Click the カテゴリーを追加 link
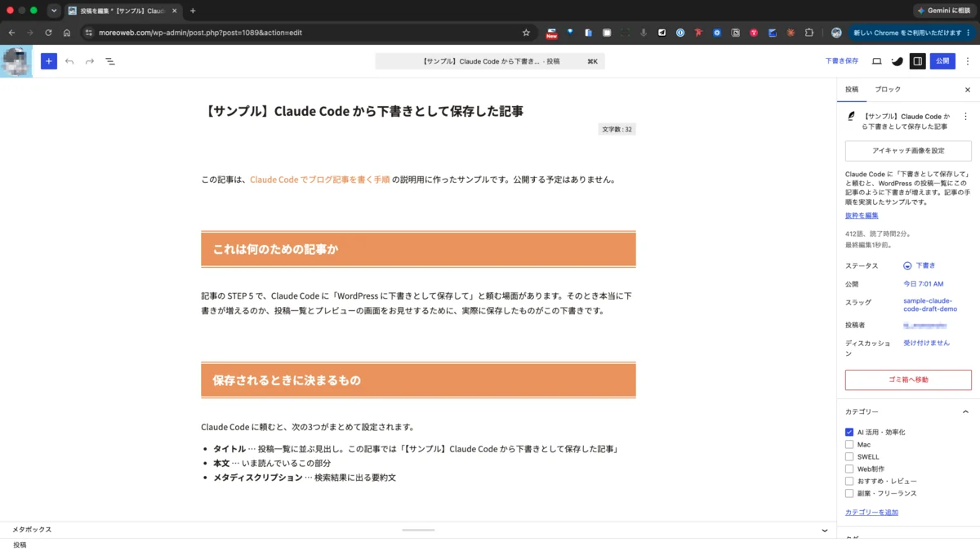Viewport: 980px width, 551px height. [871, 512]
